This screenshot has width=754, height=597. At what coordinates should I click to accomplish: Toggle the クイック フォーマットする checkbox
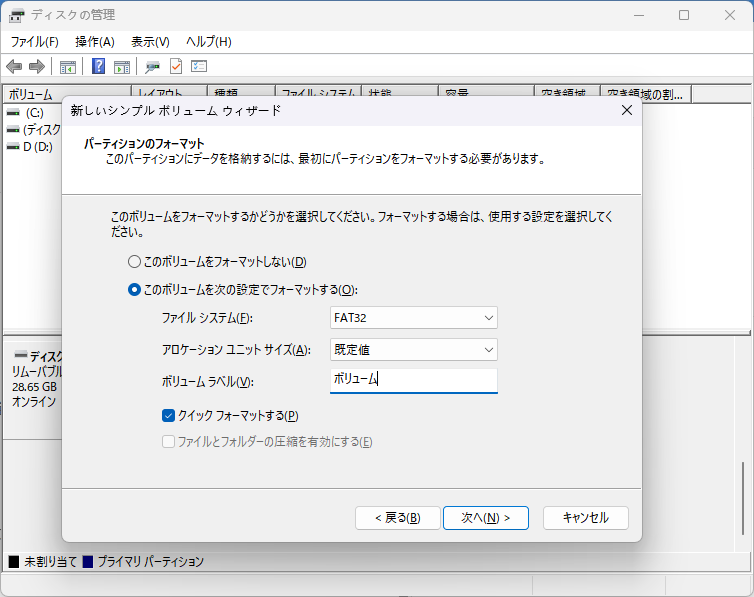pyautogui.click(x=168, y=416)
